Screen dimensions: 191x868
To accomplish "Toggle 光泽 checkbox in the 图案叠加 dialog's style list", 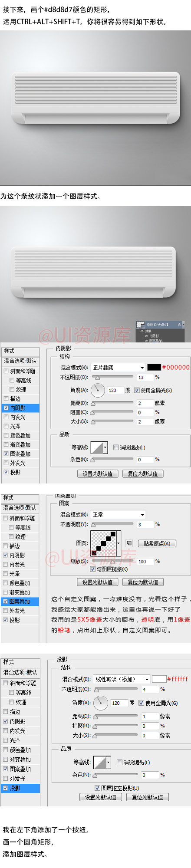I will [6, 574].
